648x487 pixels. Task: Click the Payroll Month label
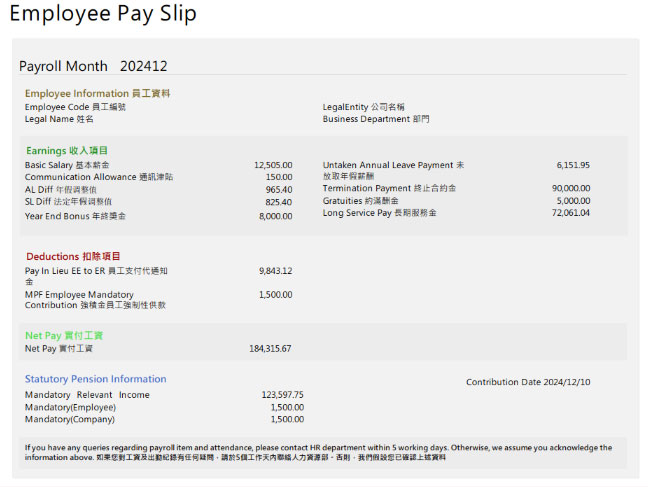63,66
